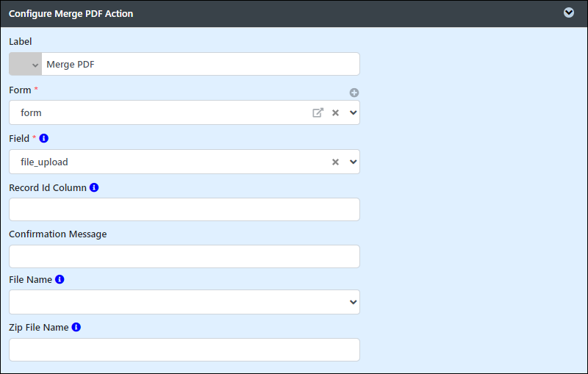Click the Merge PDF label text field
588x374 pixels.
coord(200,64)
